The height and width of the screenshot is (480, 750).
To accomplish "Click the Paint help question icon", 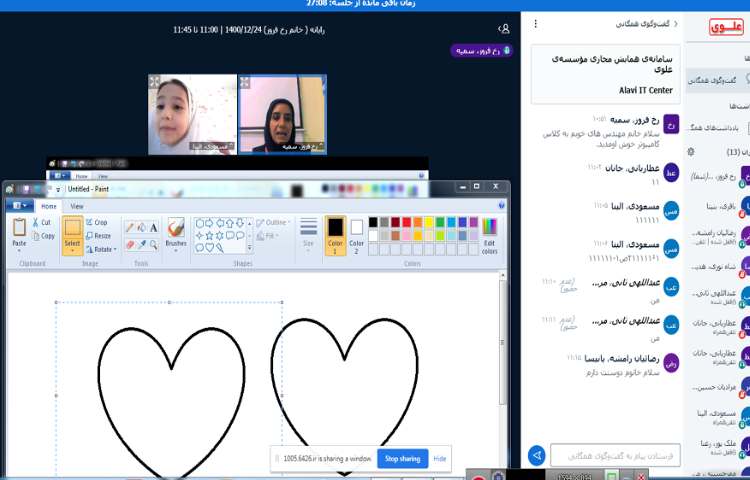I will point(501,206).
